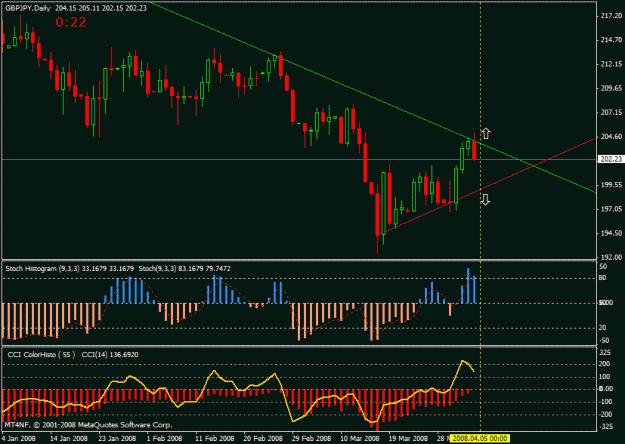
Task: Click the CCI(14) 136.6920 label
Action: pyautogui.click(x=110, y=355)
